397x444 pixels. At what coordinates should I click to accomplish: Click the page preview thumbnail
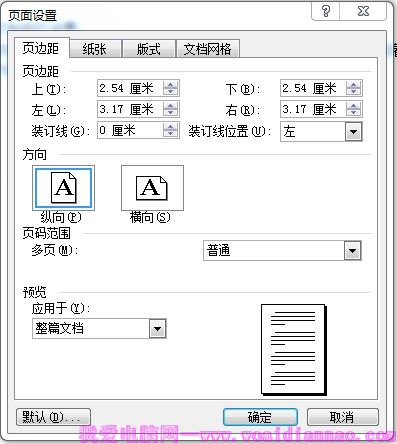click(293, 349)
